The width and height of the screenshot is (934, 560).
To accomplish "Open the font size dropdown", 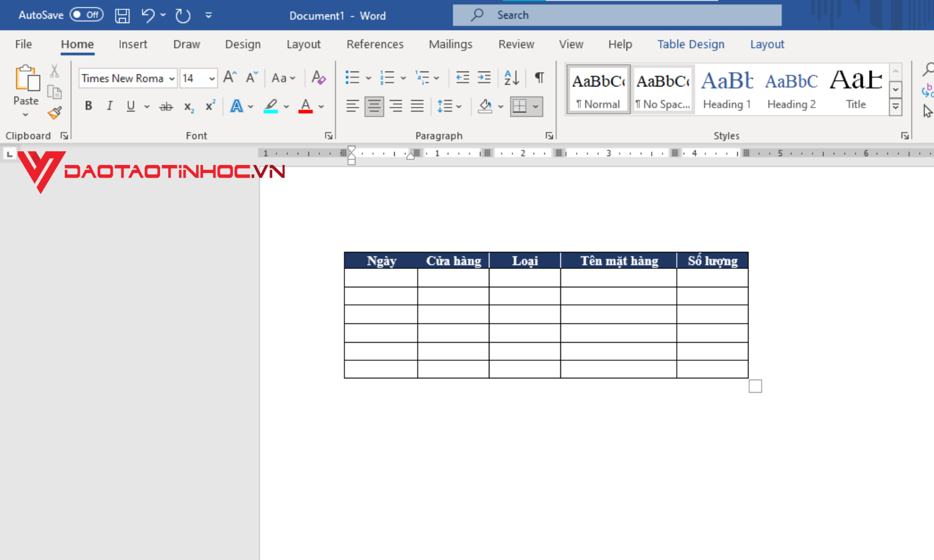I will pyautogui.click(x=210, y=78).
